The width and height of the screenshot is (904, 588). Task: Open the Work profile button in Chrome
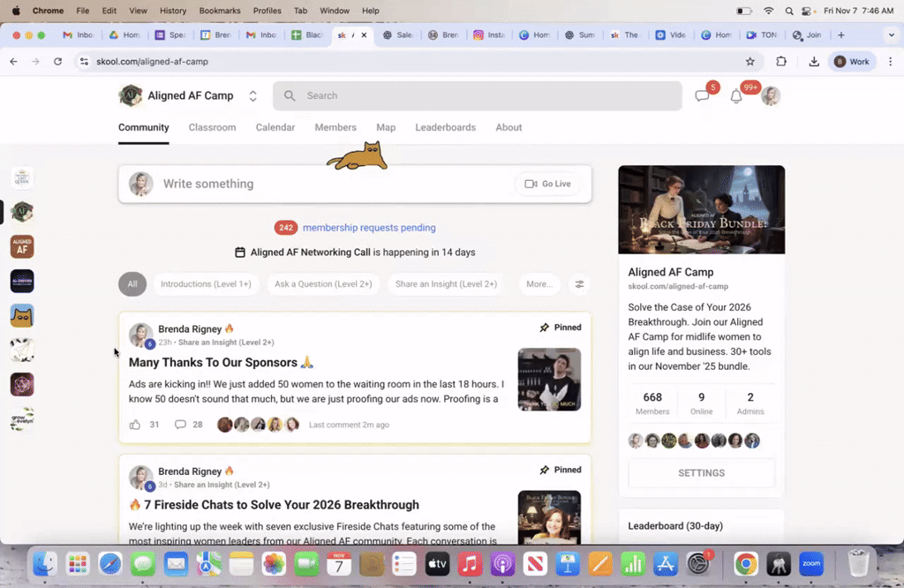click(852, 62)
